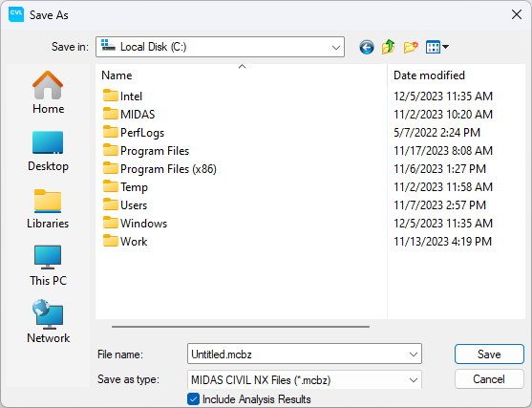
Task: Sort by the Name column header
Action: (242, 75)
